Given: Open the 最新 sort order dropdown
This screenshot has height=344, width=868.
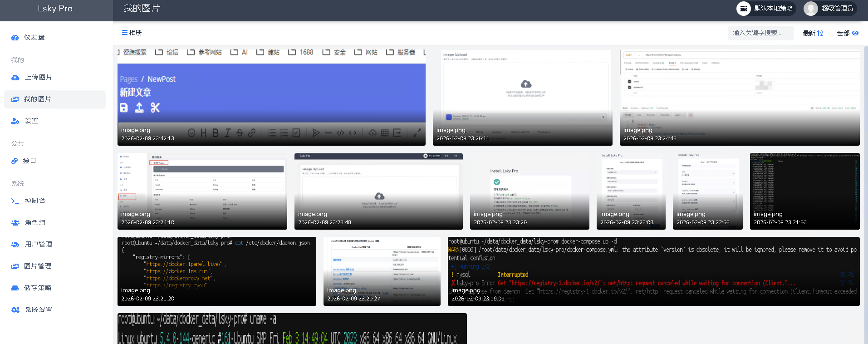Looking at the screenshot, I should (x=813, y=33).
